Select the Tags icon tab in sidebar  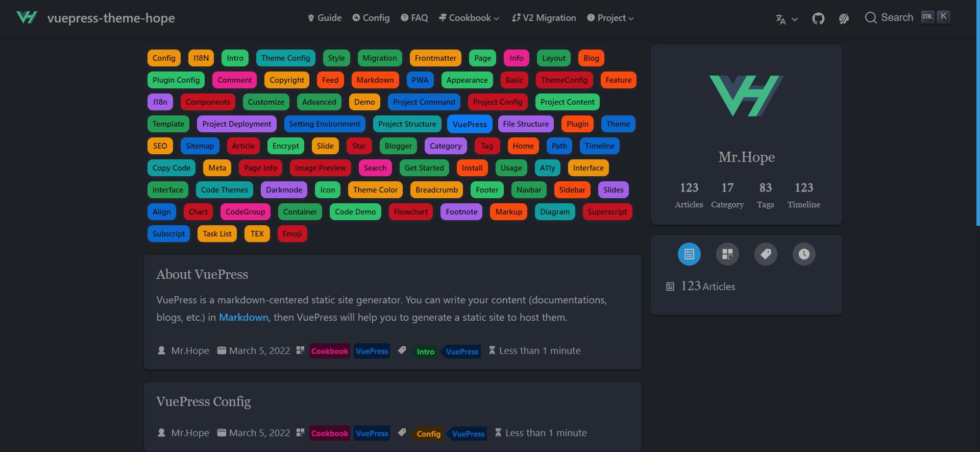[766, 254]
